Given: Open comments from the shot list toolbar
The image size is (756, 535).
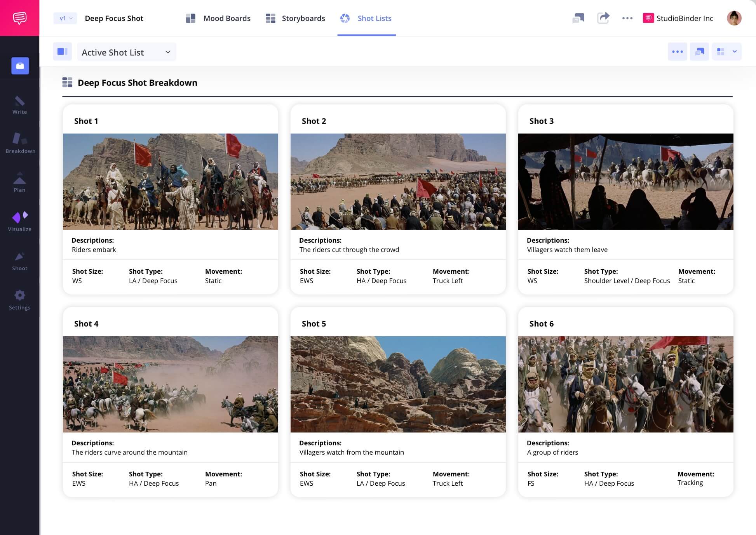Looking at the screenshot, I should click(x=699, y=51).
